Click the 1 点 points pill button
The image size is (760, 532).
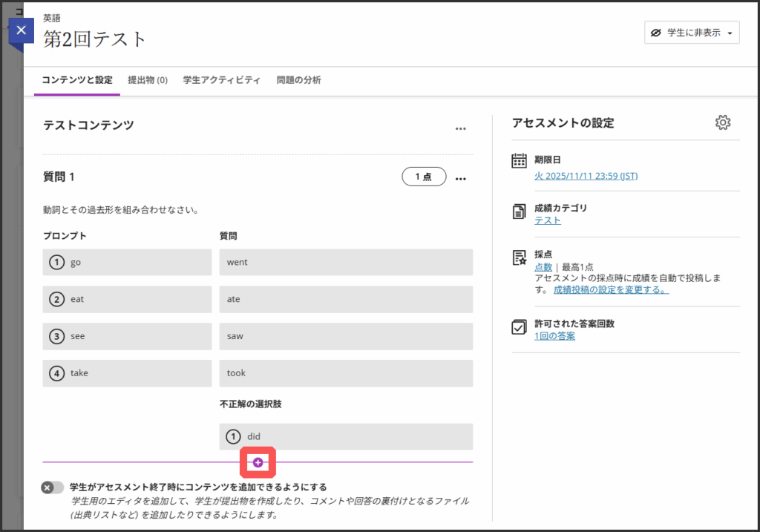[424, 177]
